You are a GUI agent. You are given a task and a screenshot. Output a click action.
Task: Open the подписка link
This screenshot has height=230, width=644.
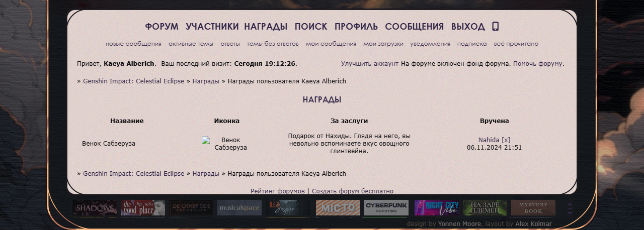(472, 44)
